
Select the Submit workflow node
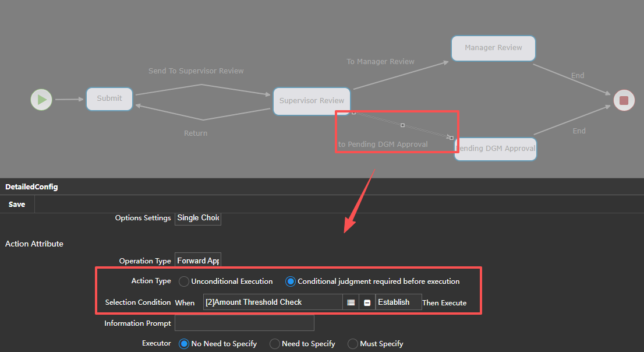(109, 98)
